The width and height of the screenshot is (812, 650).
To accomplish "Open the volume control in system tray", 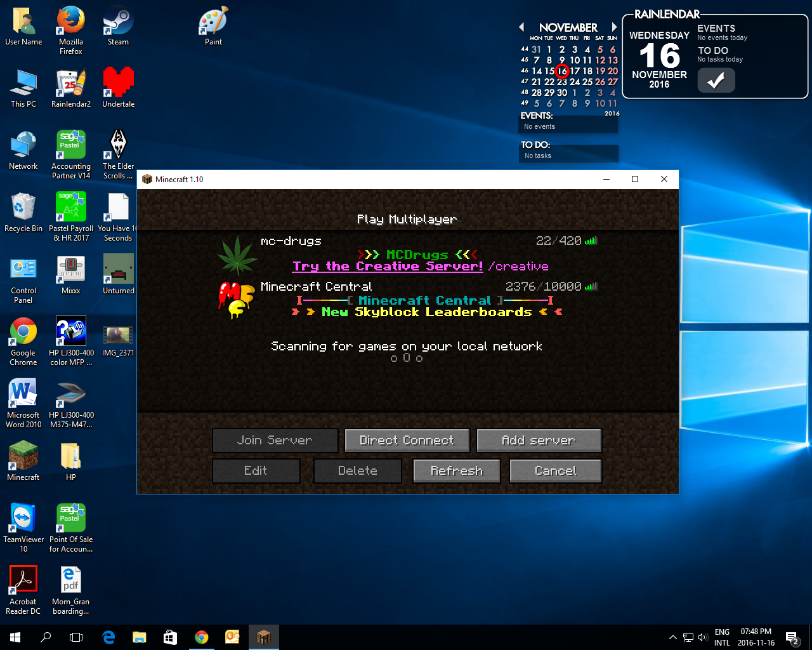I will pyautogui.click(x=702, y=637).
